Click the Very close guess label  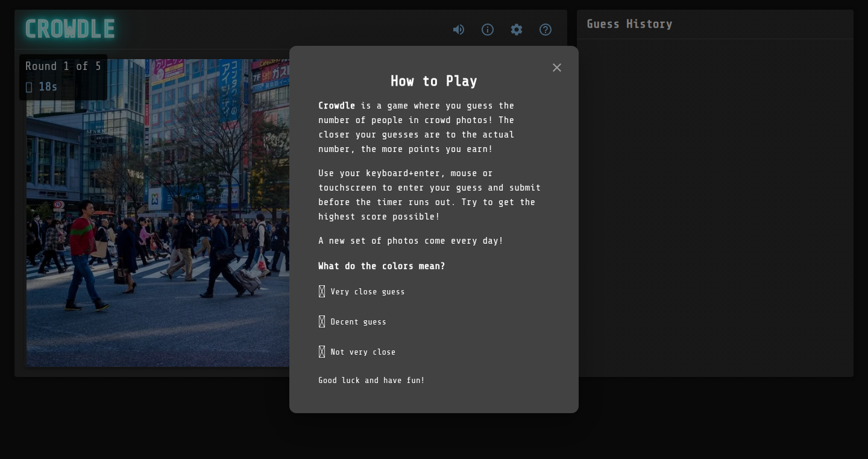368,292
